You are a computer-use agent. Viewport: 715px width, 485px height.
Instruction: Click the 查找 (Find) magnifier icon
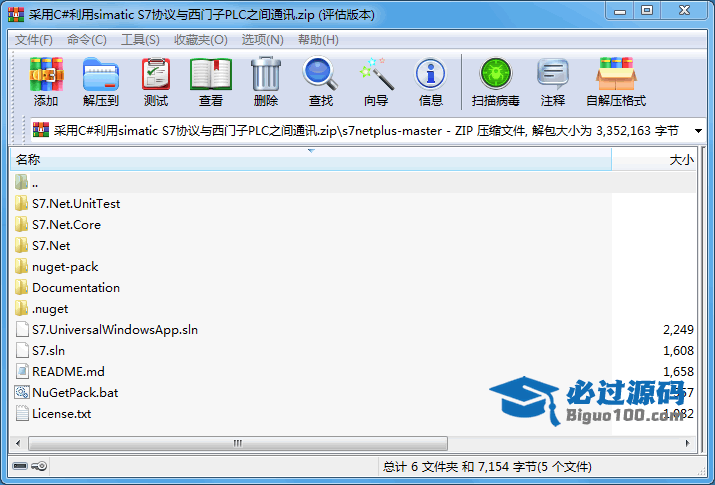[x=321, y=73]
